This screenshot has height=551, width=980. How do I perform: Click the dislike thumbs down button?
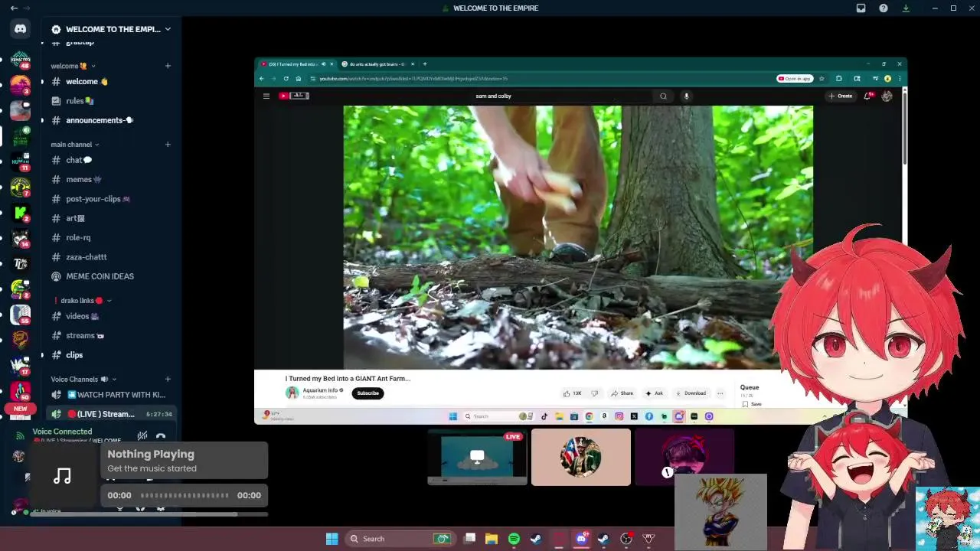click(x=594, y=393)
